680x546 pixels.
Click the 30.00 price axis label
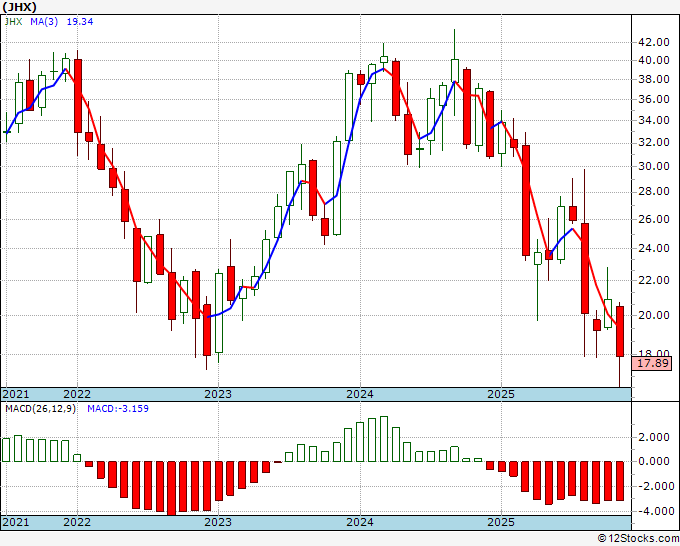pos(654,166)
